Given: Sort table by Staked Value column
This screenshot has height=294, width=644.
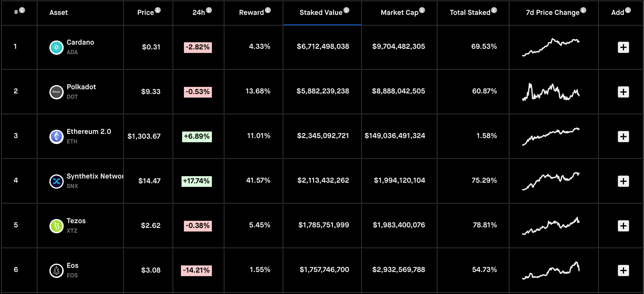Looking at the screenshot, I should (321, 12).
